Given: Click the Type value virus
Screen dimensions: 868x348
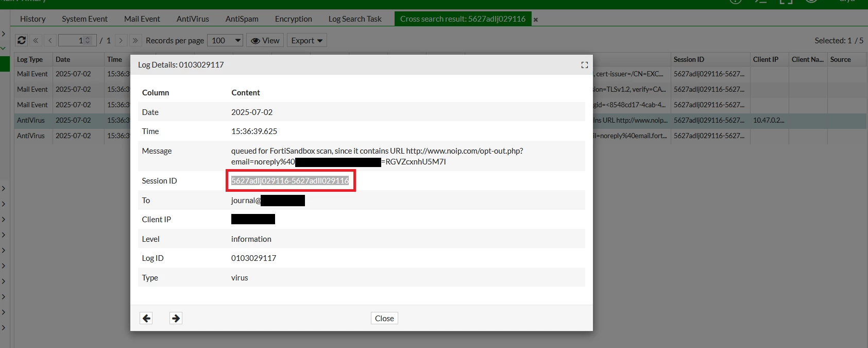Looking at the screenshot, I should click(x=240, y=277).
